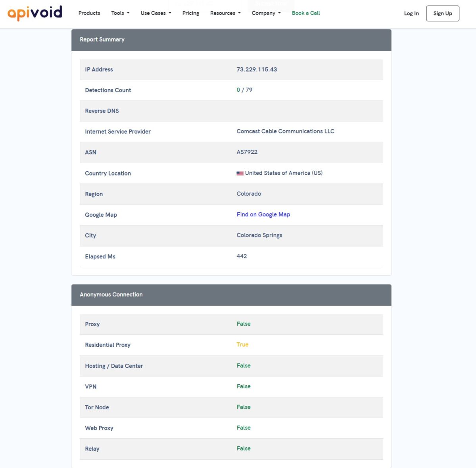Click the Region label
Image resolution: width=476 pixels, height=468 pixels.
94,194
